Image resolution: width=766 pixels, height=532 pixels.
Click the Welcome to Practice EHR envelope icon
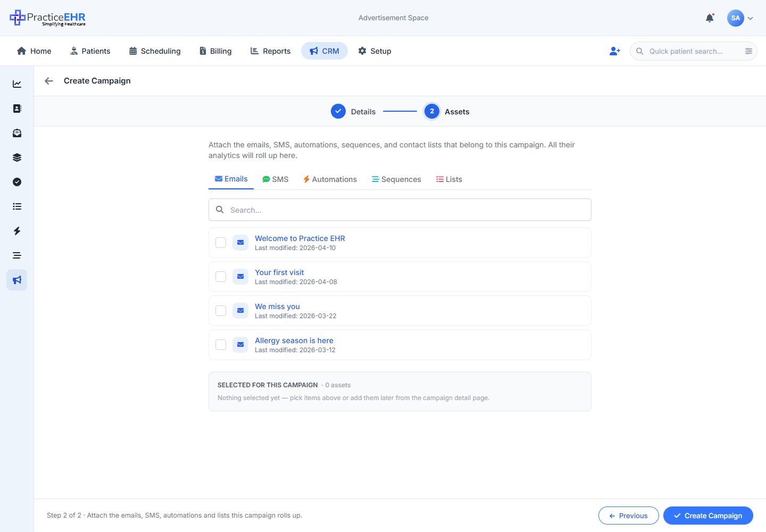[240, 243]
